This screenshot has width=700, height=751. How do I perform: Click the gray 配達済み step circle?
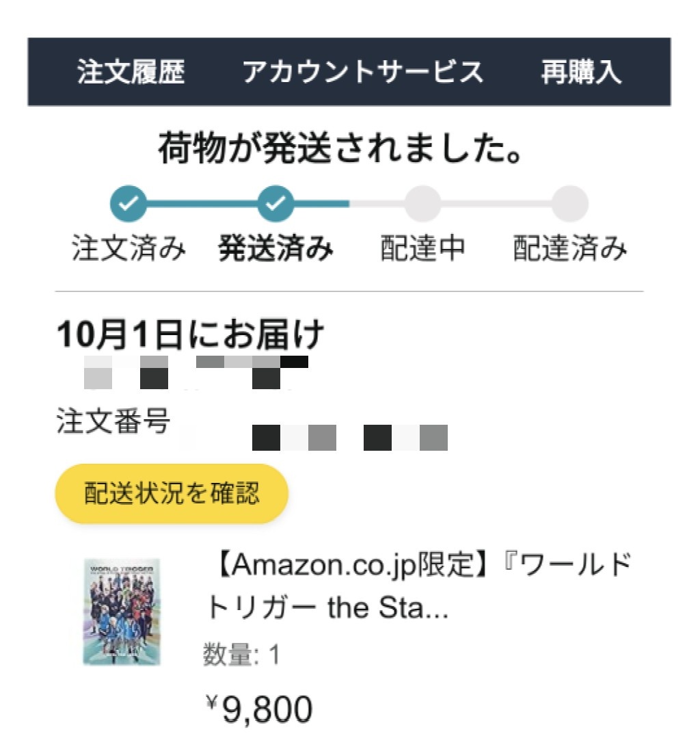click(x=570, y=202)
